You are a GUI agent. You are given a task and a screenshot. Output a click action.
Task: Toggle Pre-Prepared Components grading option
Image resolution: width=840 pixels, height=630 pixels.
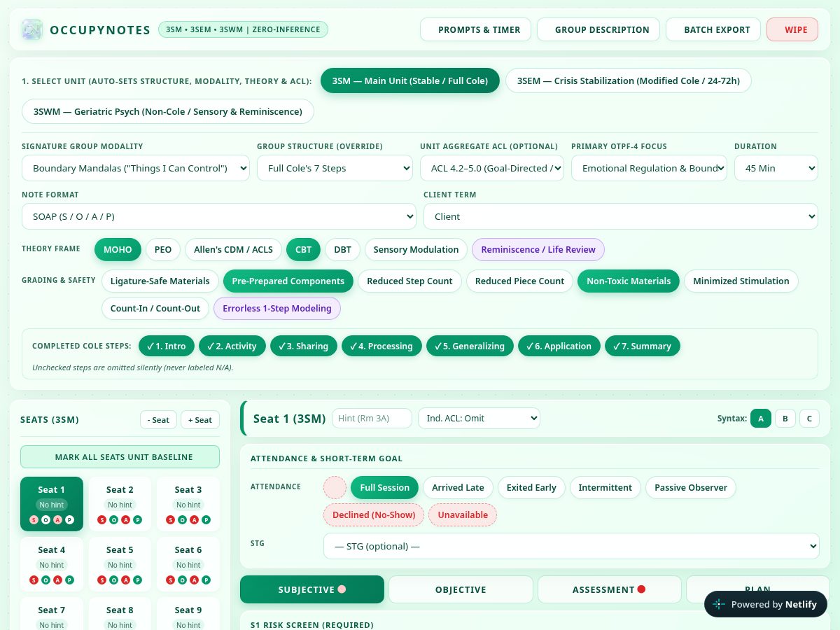(x=288, y=281)
